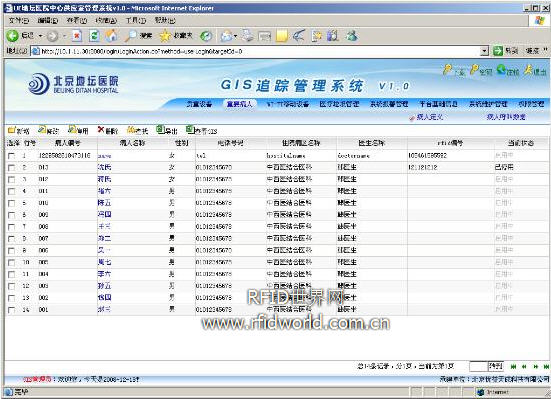The width and height of the screenshot is (551, 399).
Task: Jump to last page with pagination arrow
Action: click(x=546, y=367)
